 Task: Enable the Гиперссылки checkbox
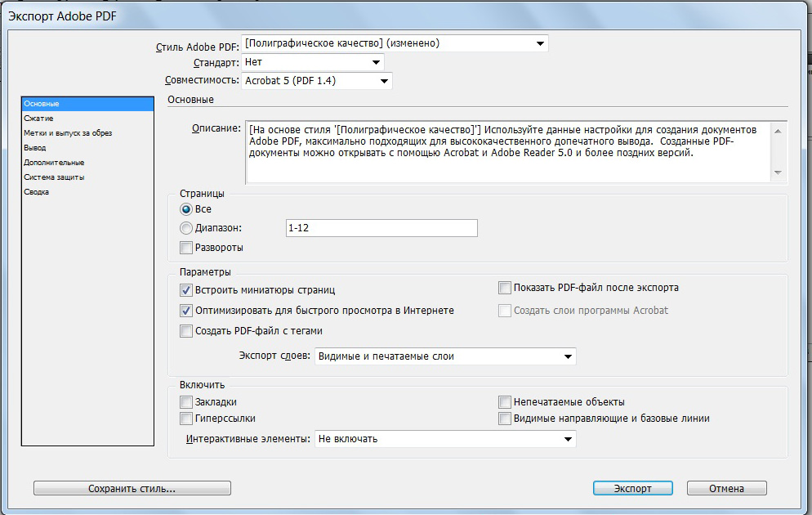coord(186,419)
